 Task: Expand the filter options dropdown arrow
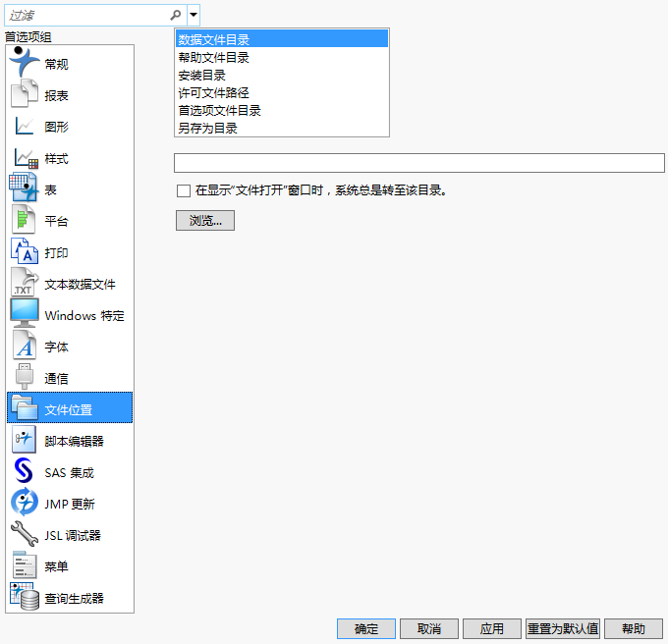pyautogui.click(x=194, y=15)
